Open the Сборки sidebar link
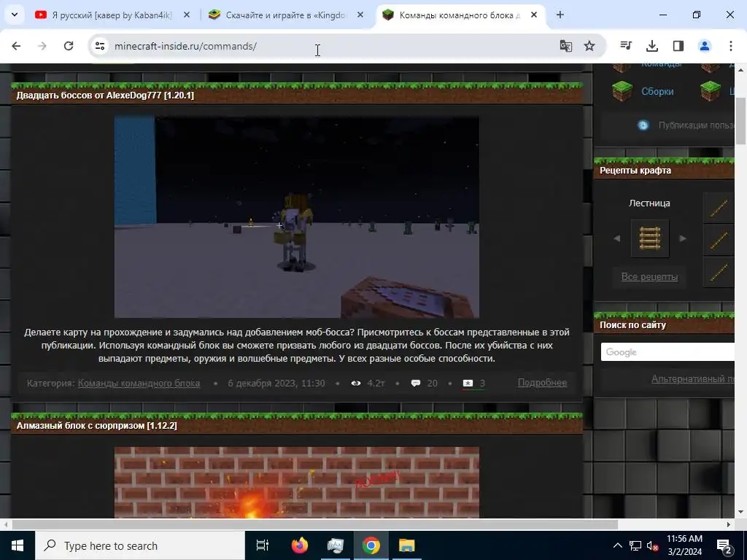This screenshot has width=747, height=560. [x=657, y=91]
